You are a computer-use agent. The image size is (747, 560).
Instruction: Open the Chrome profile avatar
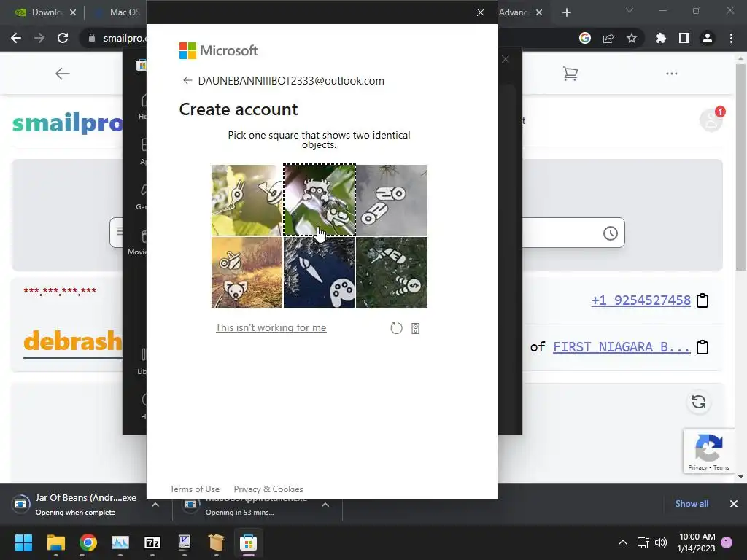(x=708, y=38)
